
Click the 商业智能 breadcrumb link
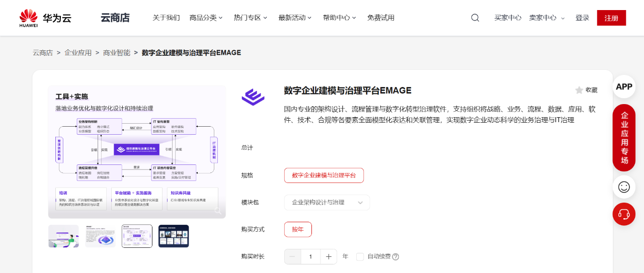117,52
